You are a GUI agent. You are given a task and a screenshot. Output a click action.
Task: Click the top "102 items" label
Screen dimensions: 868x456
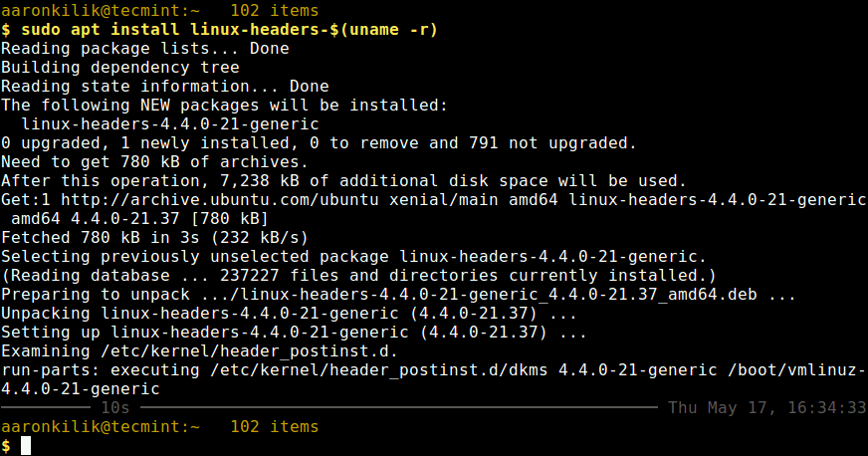click(274, 10)
